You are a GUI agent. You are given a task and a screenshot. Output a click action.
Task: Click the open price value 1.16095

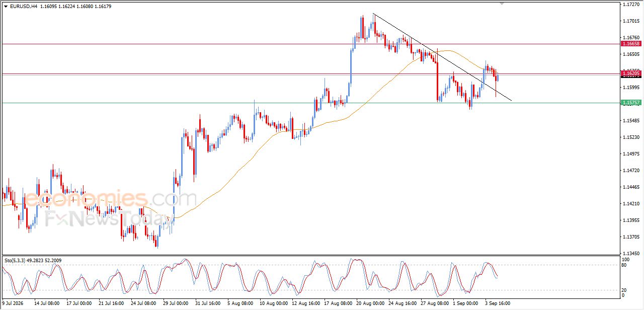coord(49,7)
